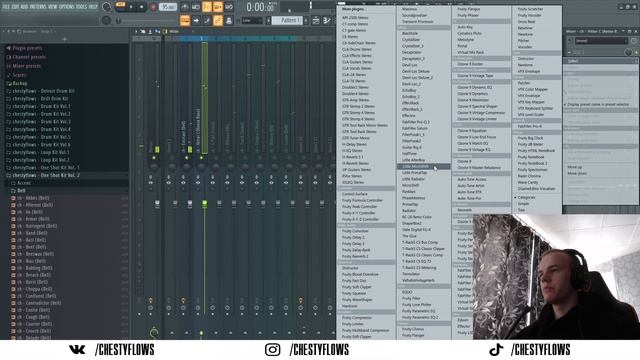This screenshot has height=360, width=640.
Task: Open the TOOLS menu
Action: 82,7
